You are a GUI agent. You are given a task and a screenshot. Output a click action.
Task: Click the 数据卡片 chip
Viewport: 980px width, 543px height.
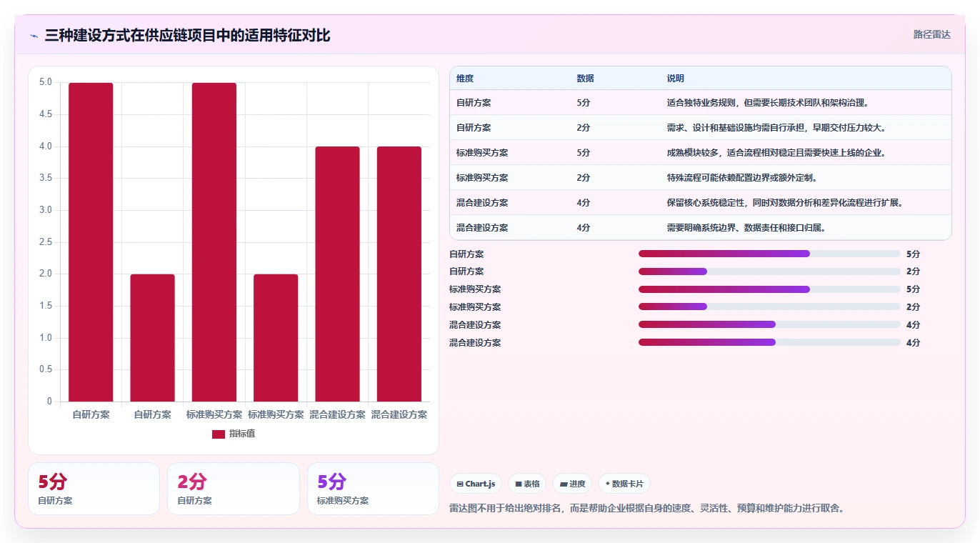pos(624,484)
